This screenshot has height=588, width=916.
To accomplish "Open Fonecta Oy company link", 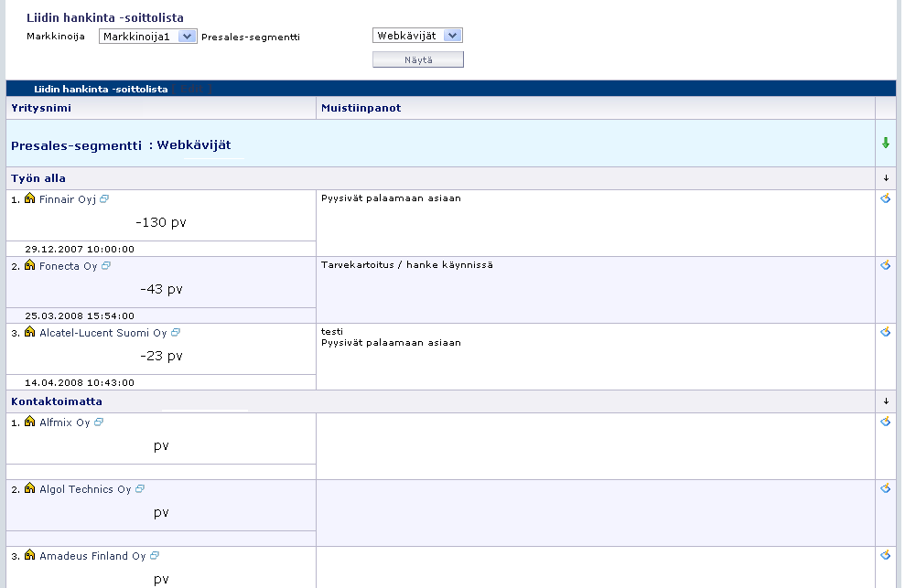I will 69,266.
